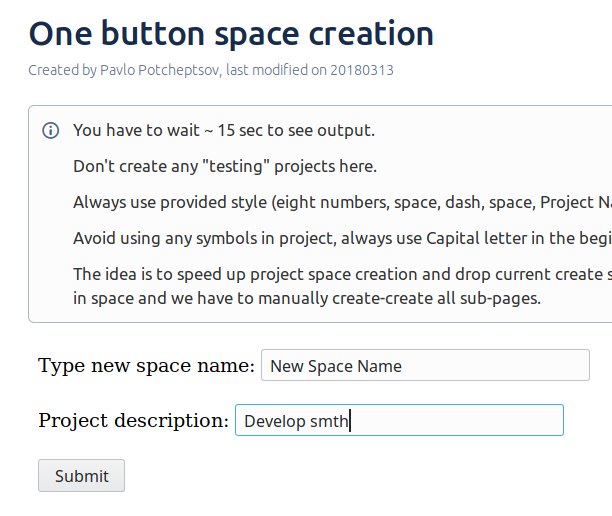Click the 'Project description:' label
The width and height of the screenshot is (612, 516).
pos(133,420)
